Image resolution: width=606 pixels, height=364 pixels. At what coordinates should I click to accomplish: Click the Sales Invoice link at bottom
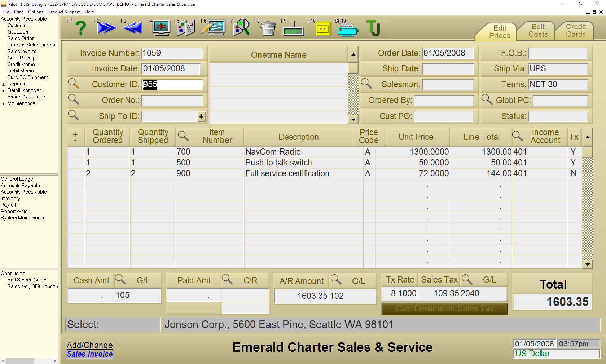click(x=90, y=354)
